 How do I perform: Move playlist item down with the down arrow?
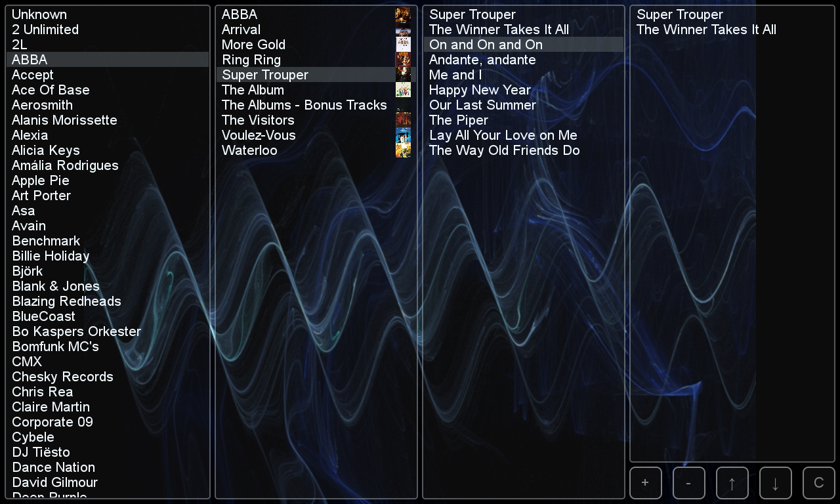pos(776,483)
